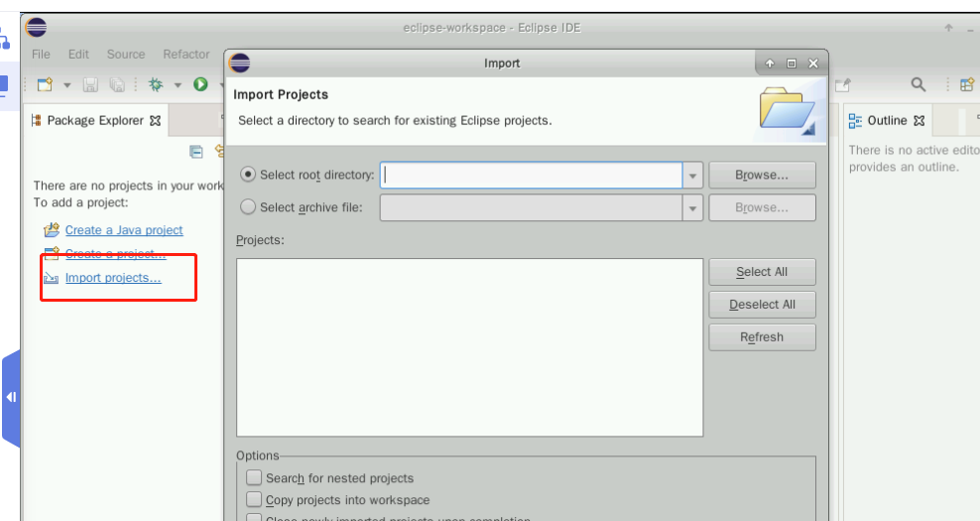Enable Copy projects into workspace checkbox

point(254,499)
